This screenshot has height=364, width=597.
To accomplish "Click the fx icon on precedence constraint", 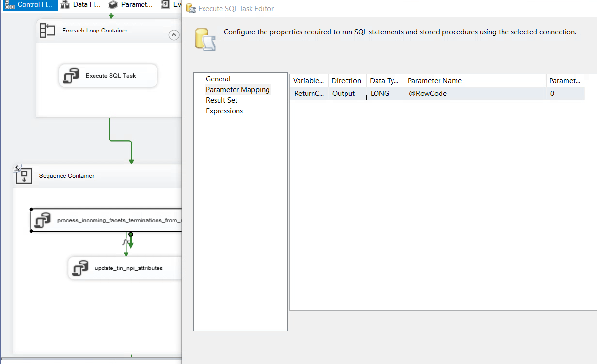I will click(126, 241).
